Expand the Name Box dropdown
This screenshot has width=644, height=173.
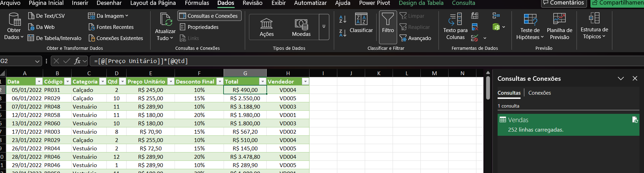click(x=38, y=61)
